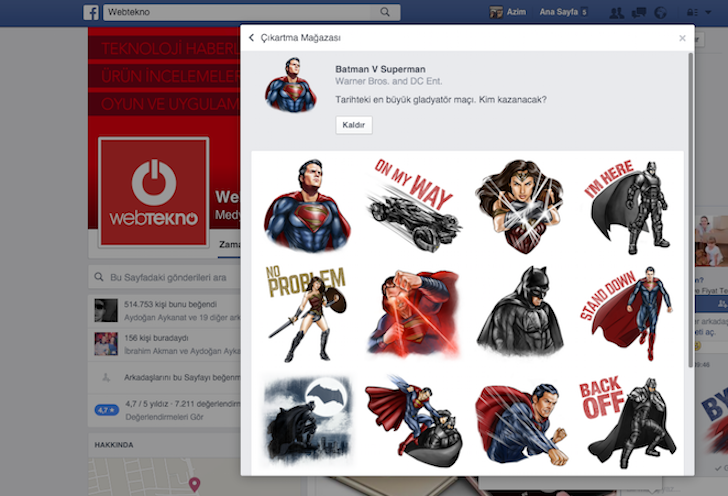
Task: Click the Webtekno page profile picture
Action: [154, 192]
